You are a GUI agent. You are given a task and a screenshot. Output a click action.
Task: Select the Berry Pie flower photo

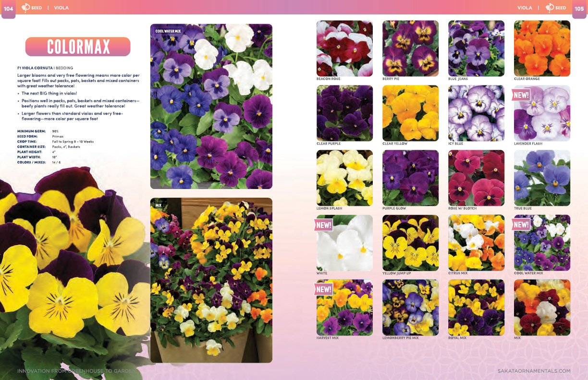click(410, 48)
